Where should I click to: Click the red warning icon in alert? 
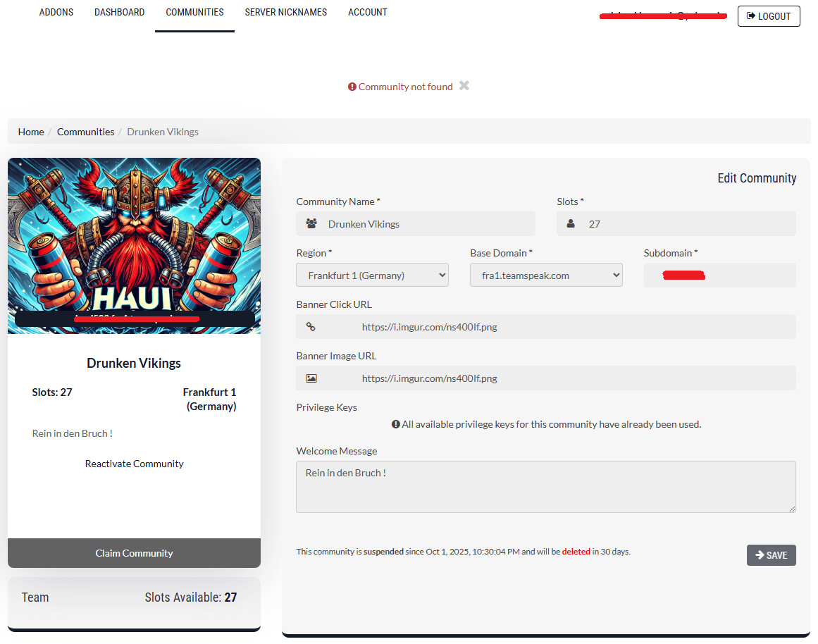pyautogui.click(x=352, y=87)
